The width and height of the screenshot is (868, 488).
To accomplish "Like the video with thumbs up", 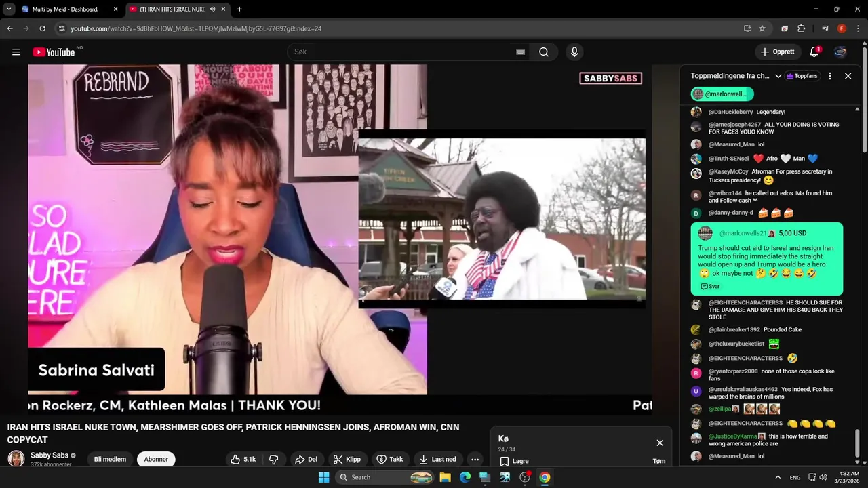I will (242, 459).
